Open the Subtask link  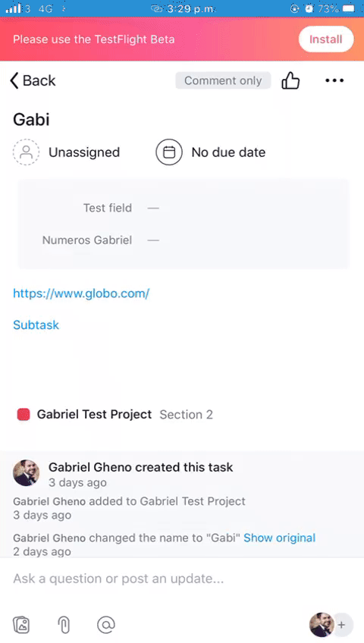(x=36, y=325)
